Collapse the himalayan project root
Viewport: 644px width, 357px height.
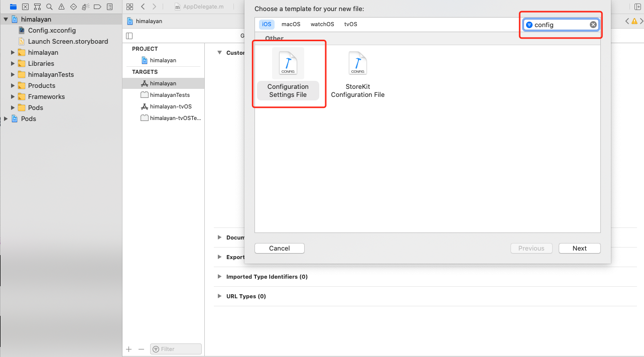[6, 19]
